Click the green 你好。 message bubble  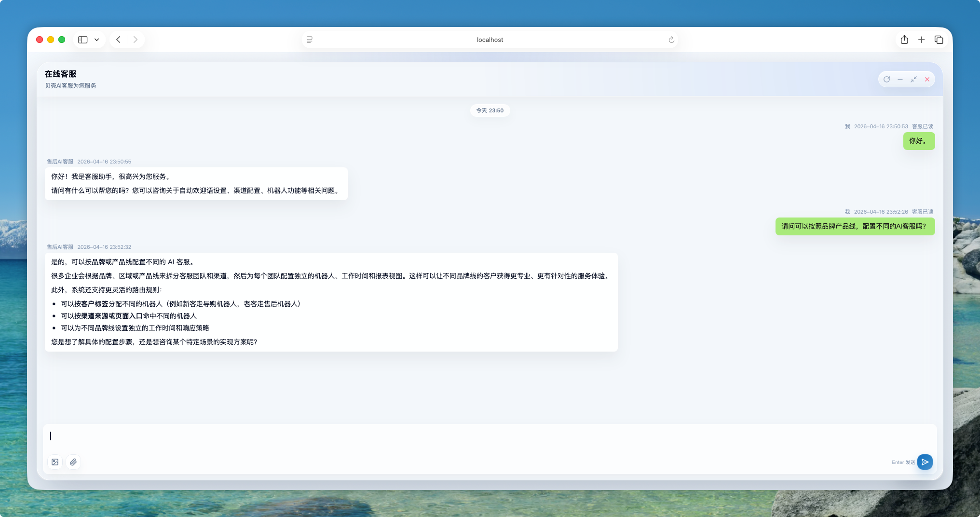[918, 141]
